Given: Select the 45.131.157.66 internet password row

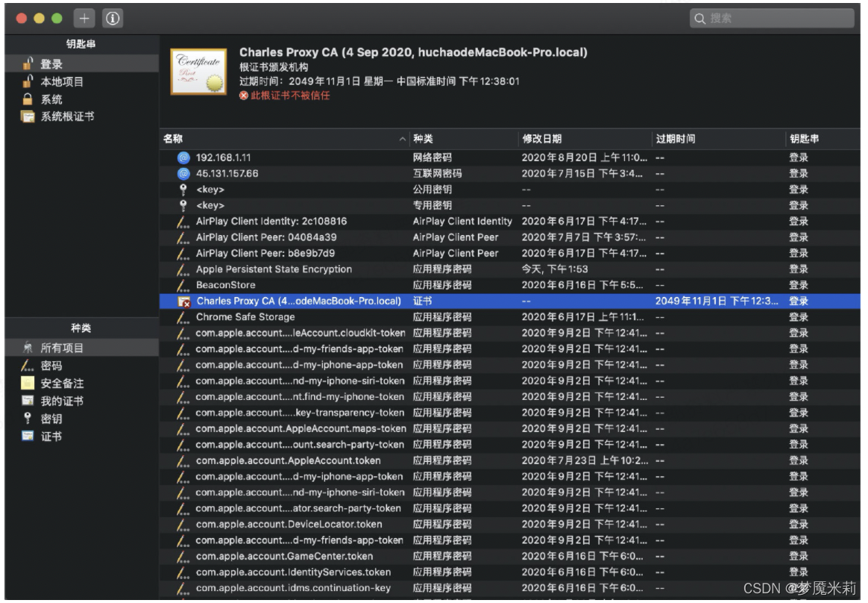Looking at the screenshot, I should 510,173.
